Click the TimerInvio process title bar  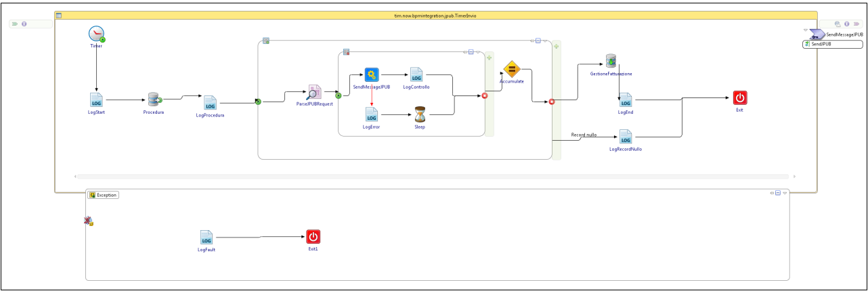pyautogui.click(x=436, y=15)
